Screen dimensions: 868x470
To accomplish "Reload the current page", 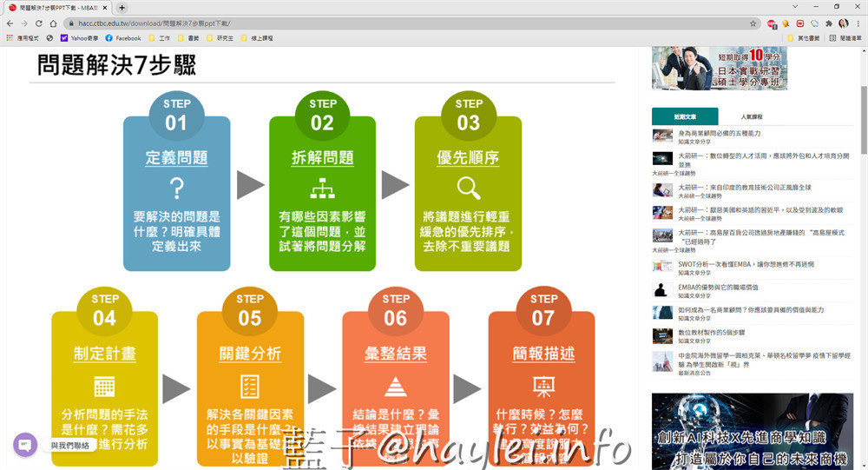I will [39, 23].
